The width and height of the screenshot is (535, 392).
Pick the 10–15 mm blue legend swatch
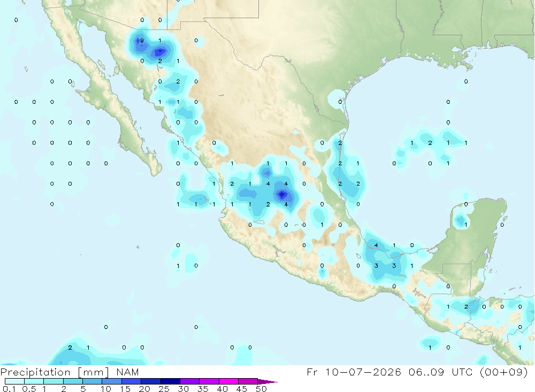click(112, 381)
